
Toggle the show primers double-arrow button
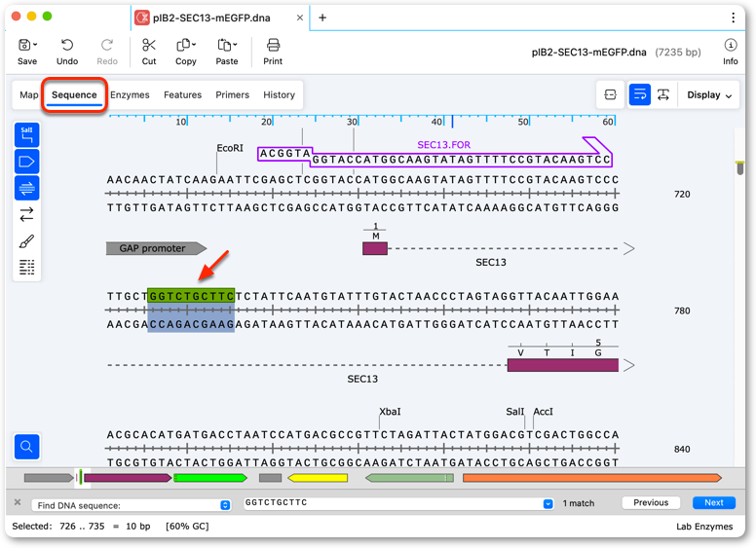pyautogui.click(x=27, y=188)
